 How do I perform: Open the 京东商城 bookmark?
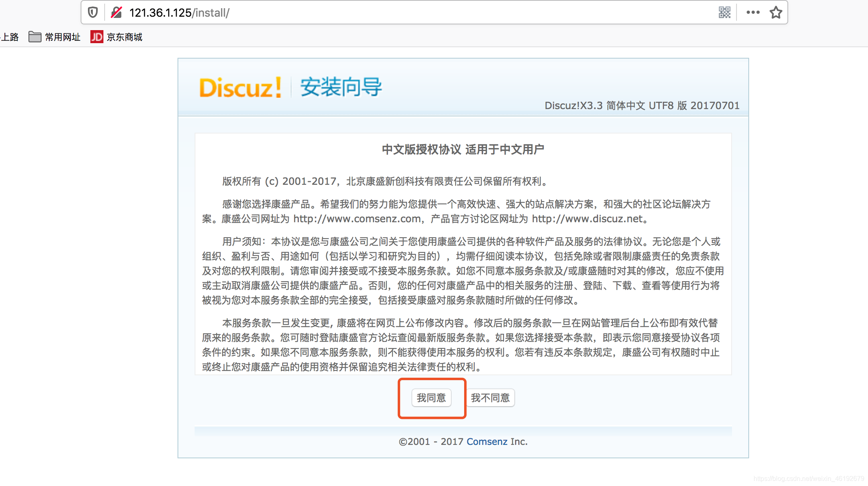pos(116,37)
